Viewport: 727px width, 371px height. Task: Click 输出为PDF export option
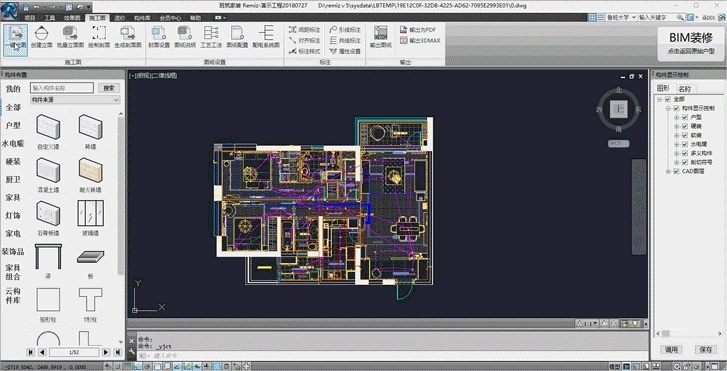418,30
